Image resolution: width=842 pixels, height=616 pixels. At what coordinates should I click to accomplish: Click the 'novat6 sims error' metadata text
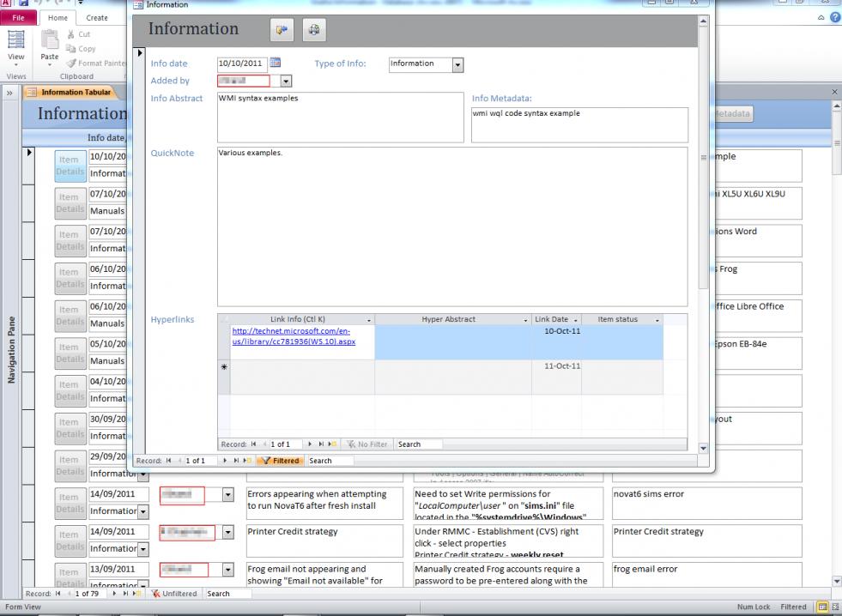click(649, 494)
